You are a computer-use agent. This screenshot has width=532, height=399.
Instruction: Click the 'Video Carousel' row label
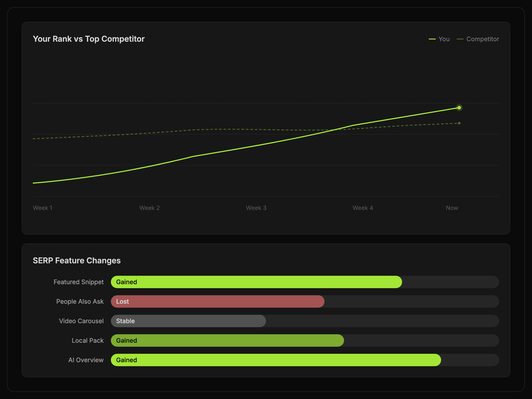pyautogui.click(x=81, y=321)
